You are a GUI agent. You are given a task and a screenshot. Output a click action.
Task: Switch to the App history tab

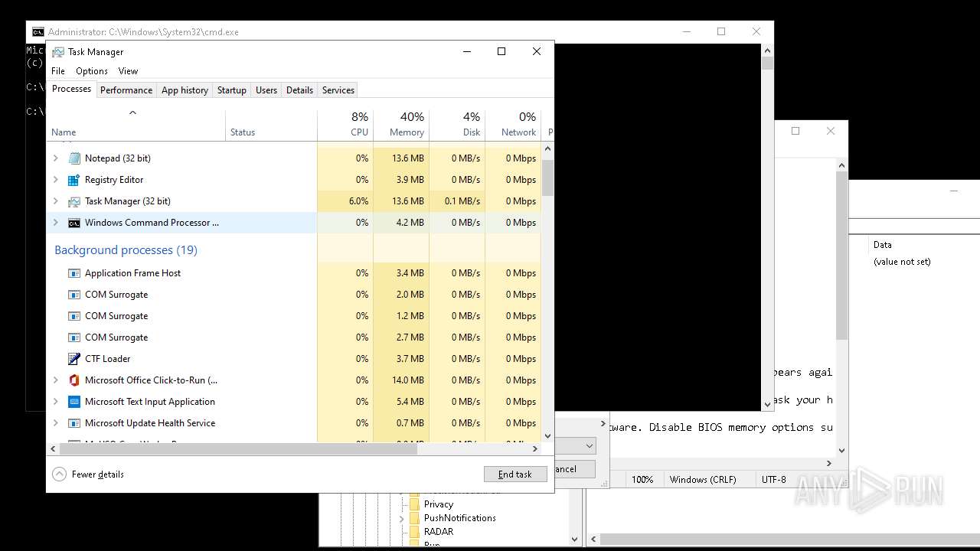[185, 90]
